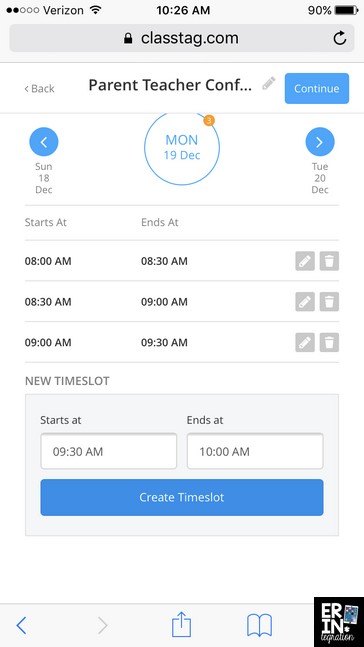Go to next day Tue 20 Dec
Viewport: 364px width, 647px height.
320,142
